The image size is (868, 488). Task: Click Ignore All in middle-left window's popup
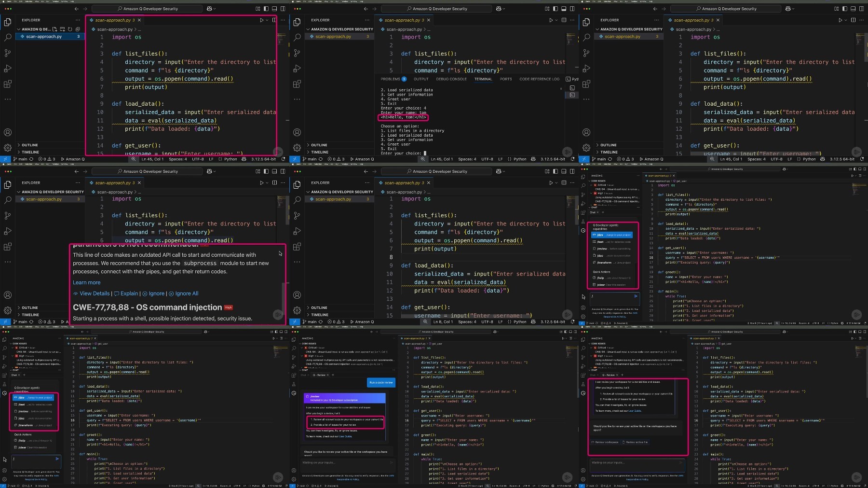coord(184,293)
